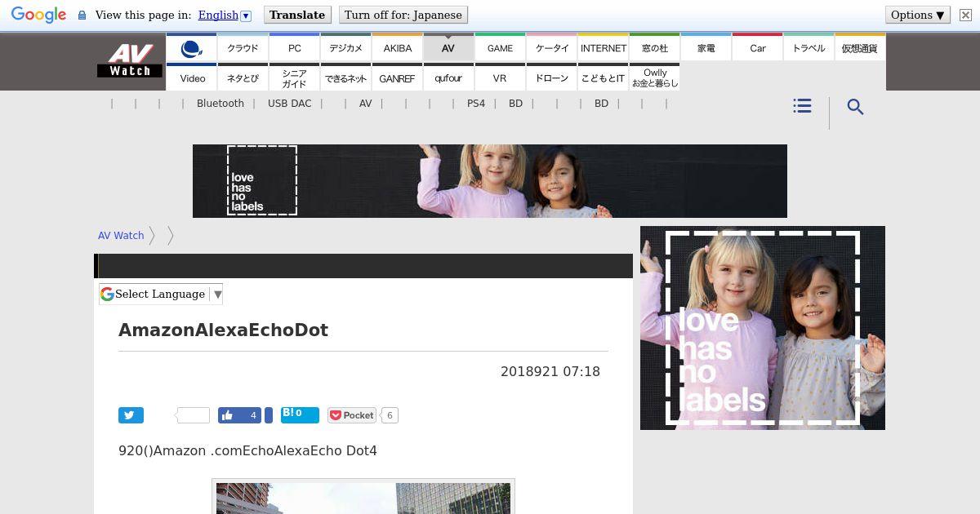980x514 pixels.
Task: Open the デジカメ tab
Action: [x=346, y=47]
